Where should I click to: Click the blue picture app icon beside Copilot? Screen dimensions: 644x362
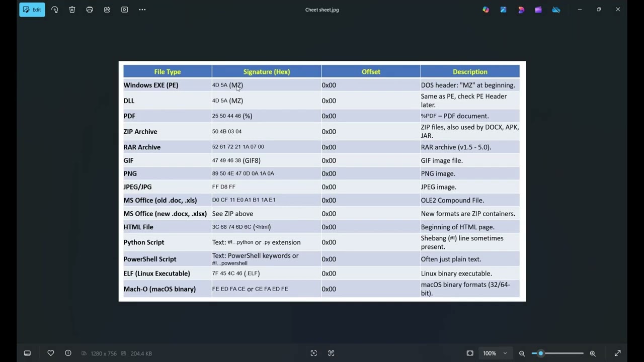(x=503, y=10)
